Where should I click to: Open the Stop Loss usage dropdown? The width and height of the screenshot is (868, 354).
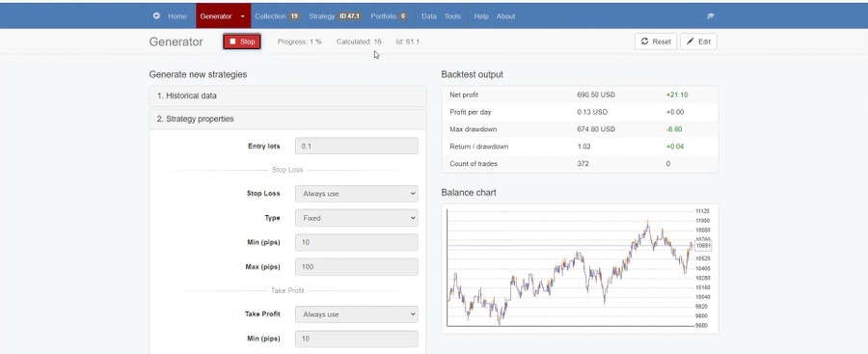(357, 194)
